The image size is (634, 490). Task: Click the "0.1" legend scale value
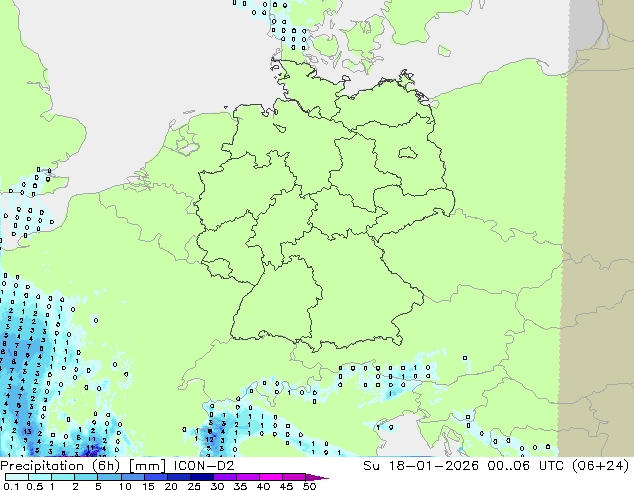pos(11,486)
